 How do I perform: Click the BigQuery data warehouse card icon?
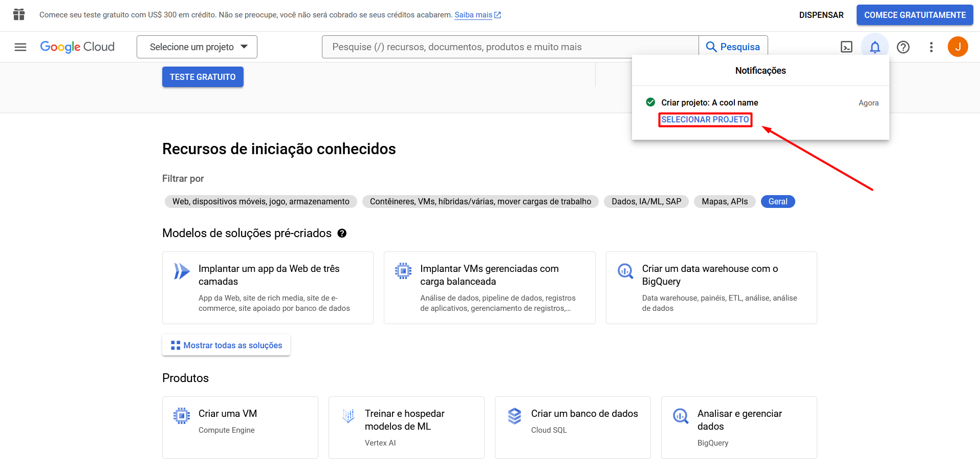(x=625, y=270)
